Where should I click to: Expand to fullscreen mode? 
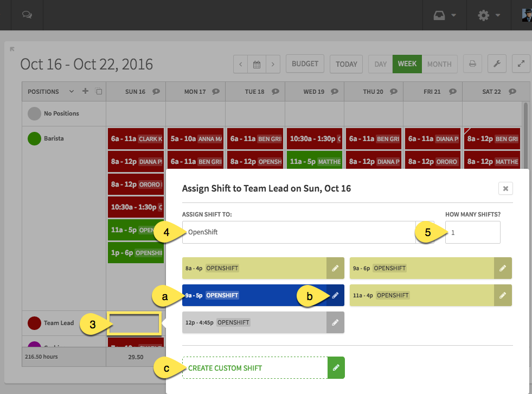click(x=521, y=63)
